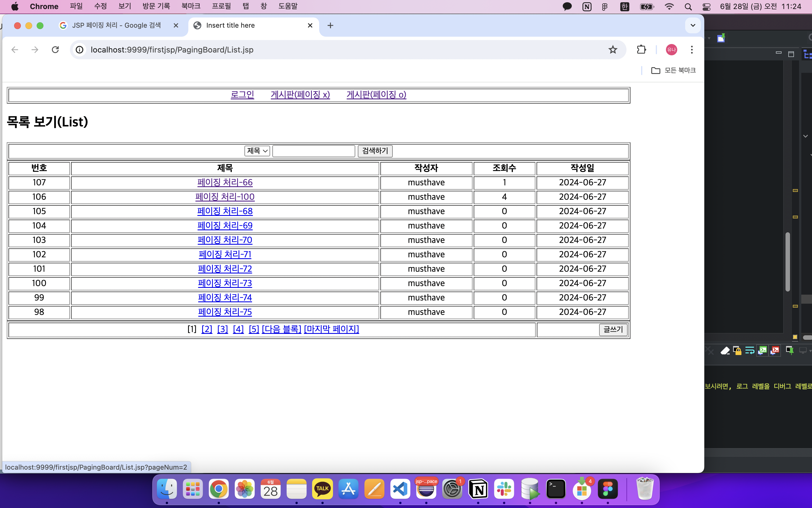Open Terminal from the Dock

[556, 489]
